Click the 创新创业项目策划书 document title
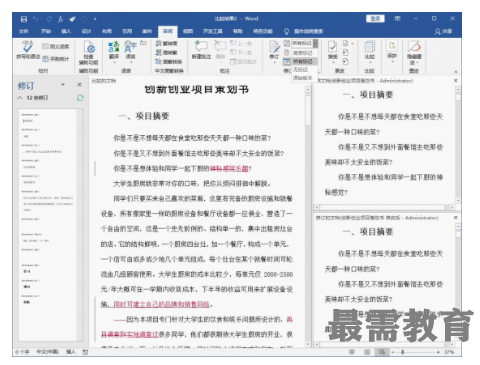480x365 pixels. [196, 90]
